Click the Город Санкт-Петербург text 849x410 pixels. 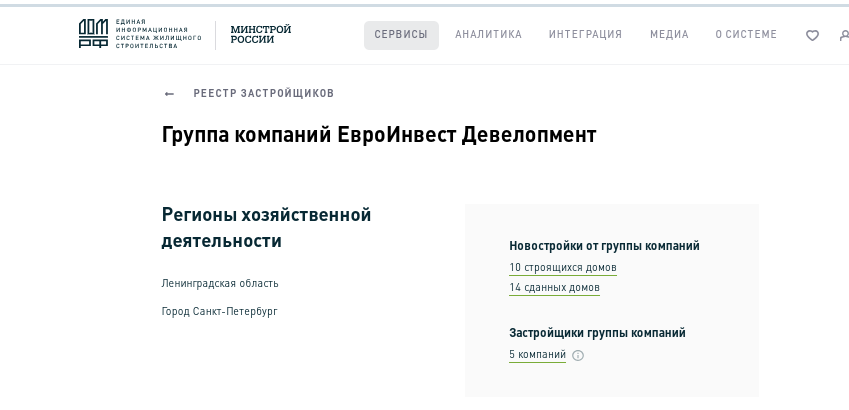[x=219, y=311]
